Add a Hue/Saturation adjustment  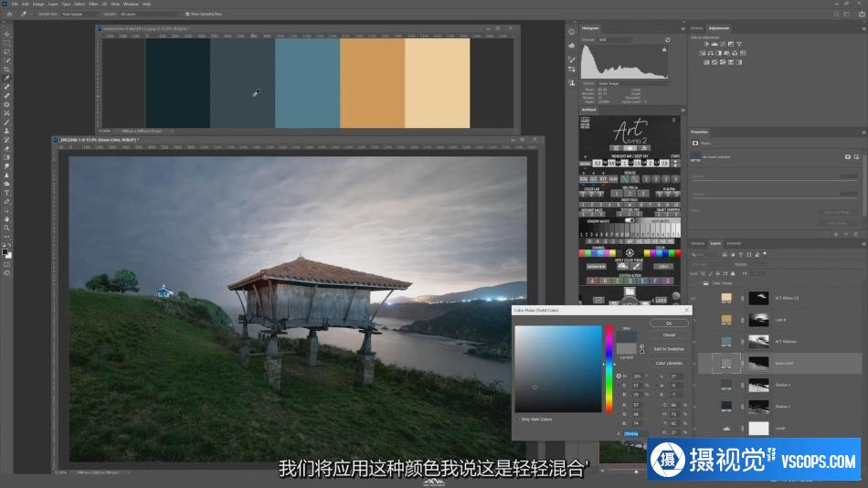click(x=703, y=53)
